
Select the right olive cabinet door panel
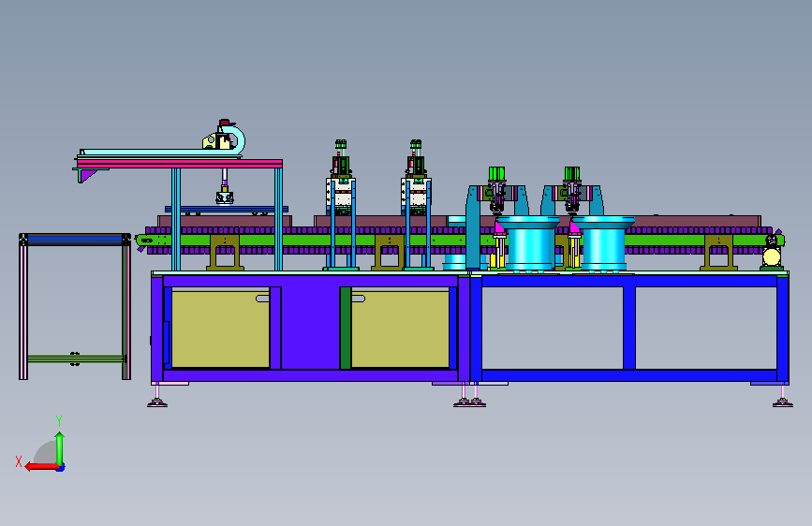point(400,329)
